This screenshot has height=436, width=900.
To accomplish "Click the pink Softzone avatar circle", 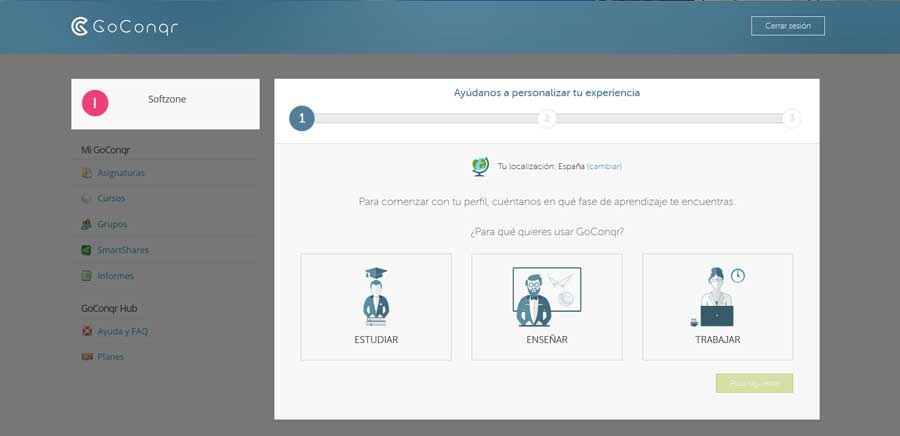I will click(x=95, y=103).
